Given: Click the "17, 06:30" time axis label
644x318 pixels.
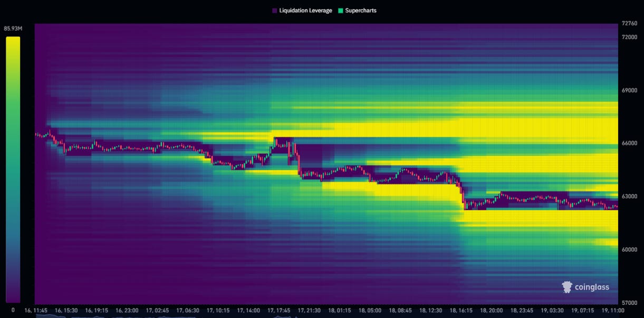Looking at the screenshot, I should click(188, 311).
